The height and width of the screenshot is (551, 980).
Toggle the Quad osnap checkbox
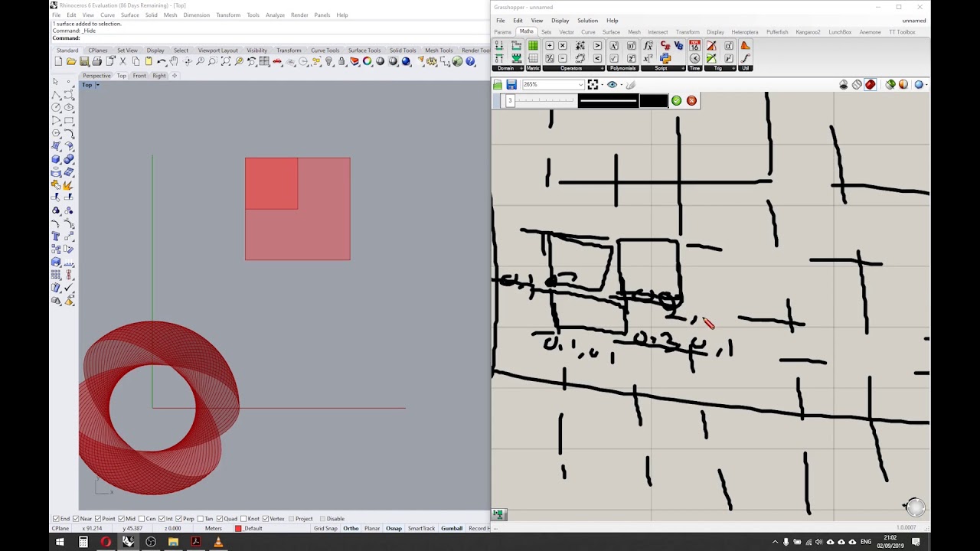tap(220, 519)
